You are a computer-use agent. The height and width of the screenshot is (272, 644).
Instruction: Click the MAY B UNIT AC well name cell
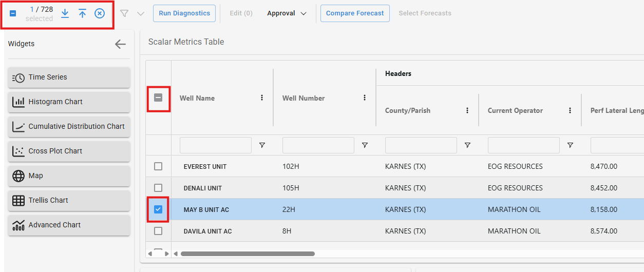(206, 210)
